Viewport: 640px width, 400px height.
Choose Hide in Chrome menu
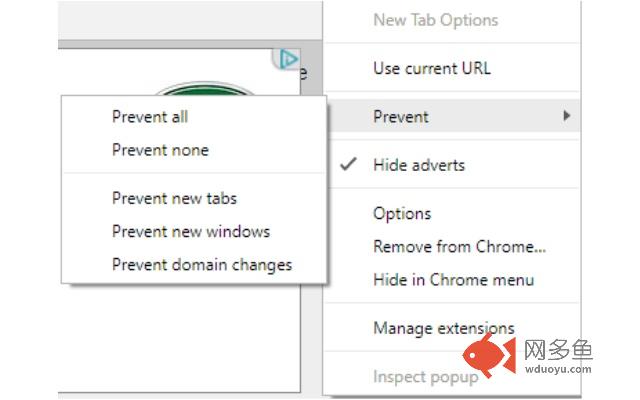453,280
